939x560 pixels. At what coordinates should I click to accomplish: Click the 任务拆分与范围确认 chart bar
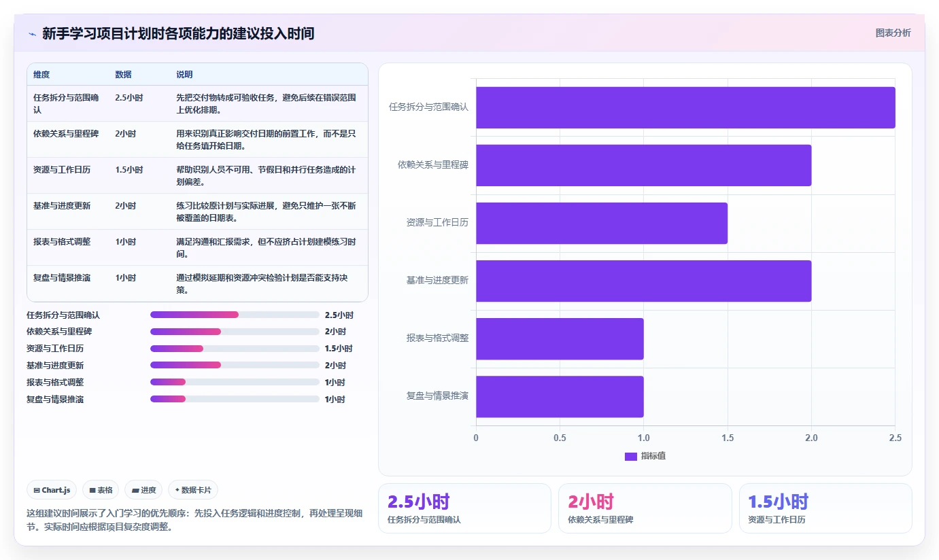[685, 107]
